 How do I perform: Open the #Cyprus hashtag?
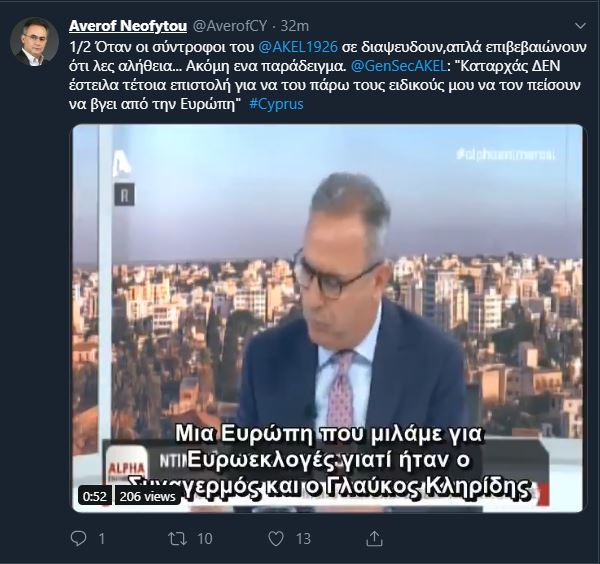point(276,104)
